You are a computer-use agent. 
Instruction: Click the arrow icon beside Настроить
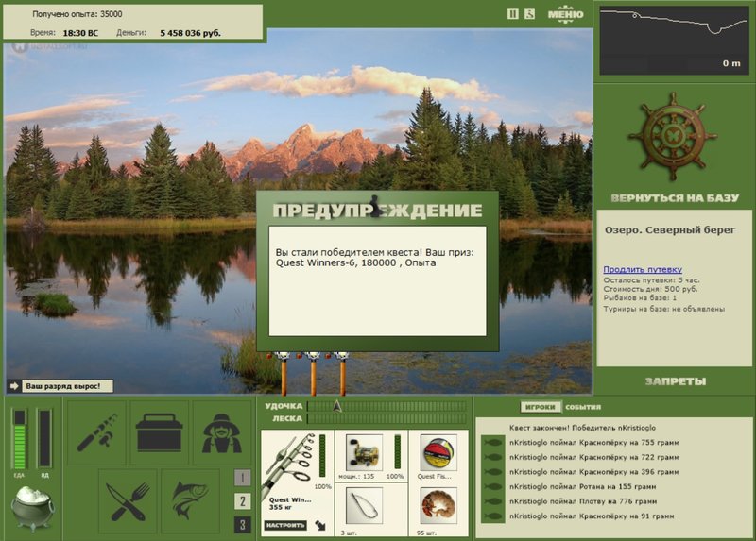[320, 525]
